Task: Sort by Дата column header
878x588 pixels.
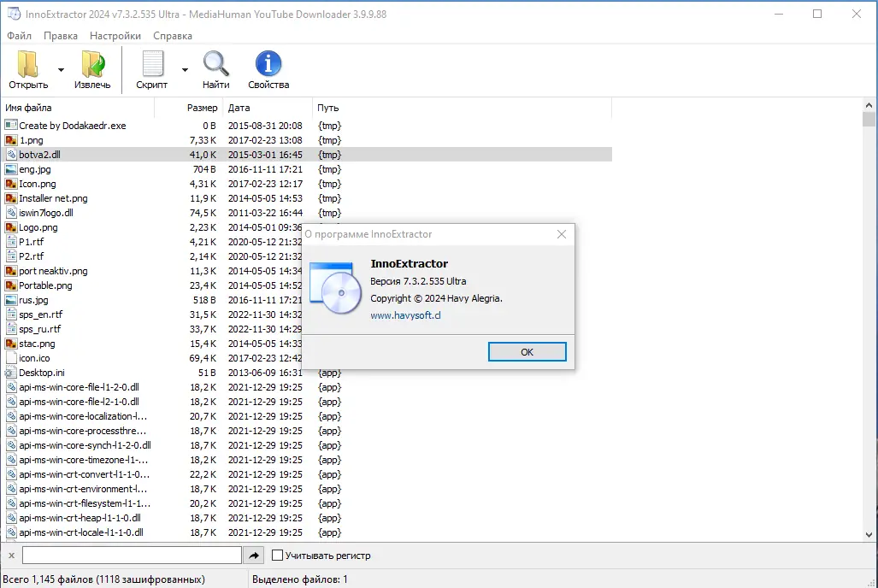Action: click(268, 108)
